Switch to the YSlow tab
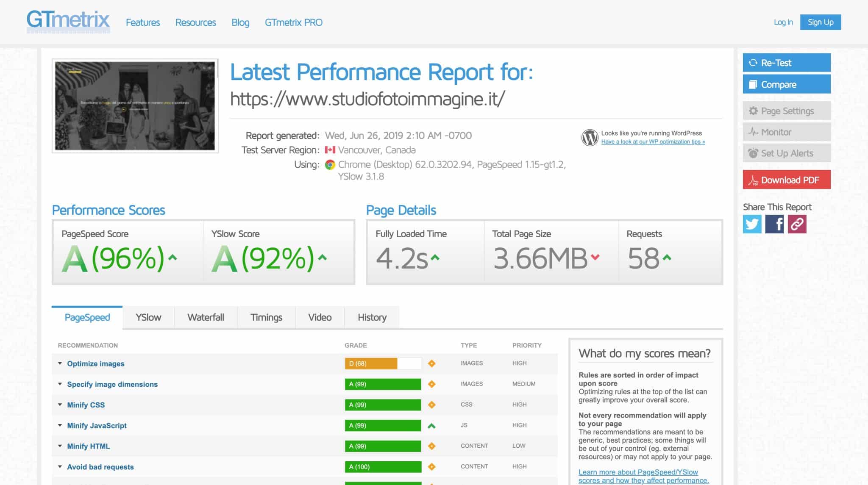The width and height of the screenshot is (868, 485). tap(148, 317)
